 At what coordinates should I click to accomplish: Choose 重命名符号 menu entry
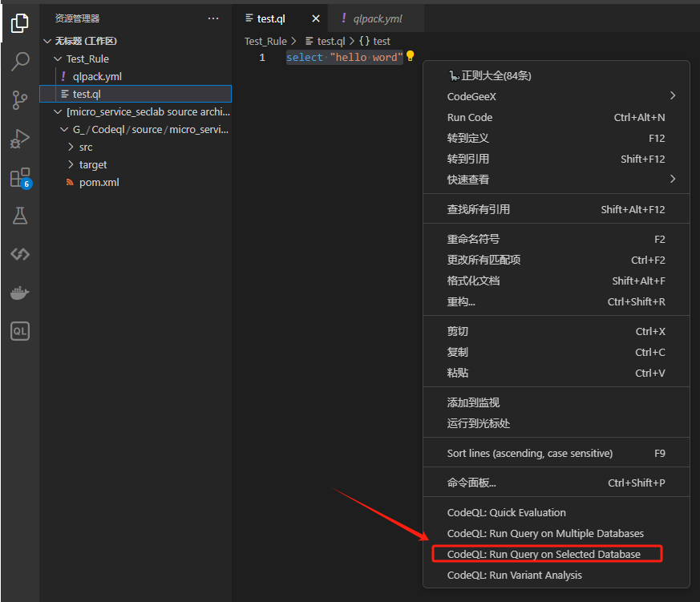tap(556, 239)
